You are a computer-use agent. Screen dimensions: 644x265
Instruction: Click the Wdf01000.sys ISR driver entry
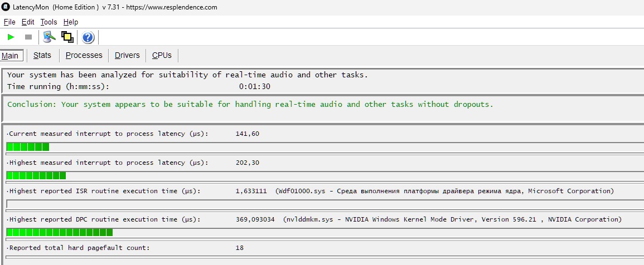(x=444, y=191)
